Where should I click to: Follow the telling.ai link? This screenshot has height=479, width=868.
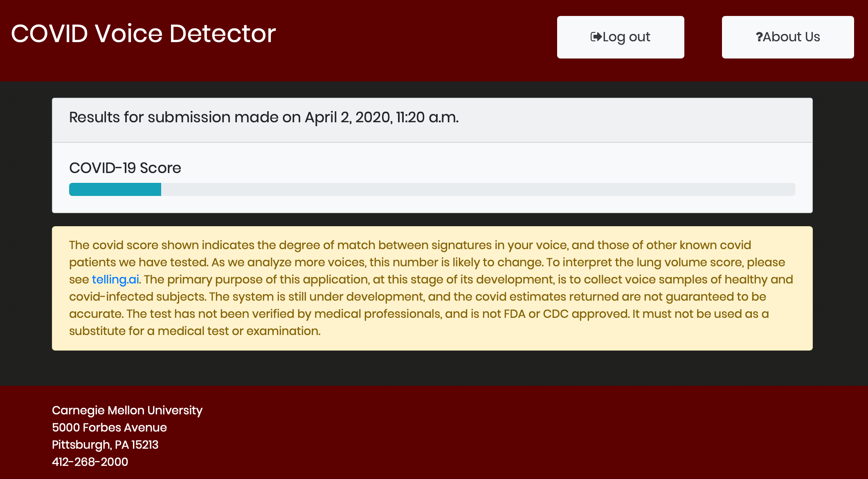(x=115, y=279)
